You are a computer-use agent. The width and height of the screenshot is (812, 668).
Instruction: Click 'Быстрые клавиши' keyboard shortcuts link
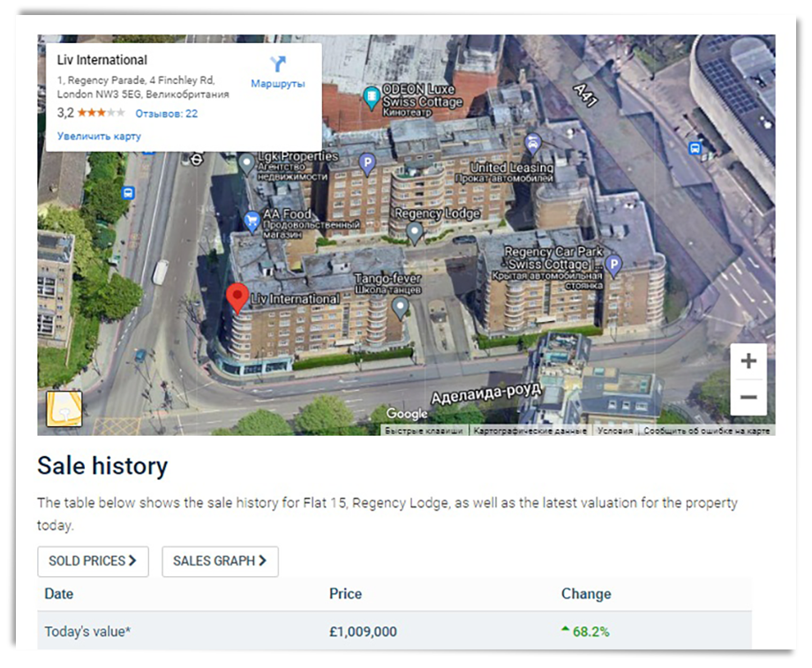point(424,431)
